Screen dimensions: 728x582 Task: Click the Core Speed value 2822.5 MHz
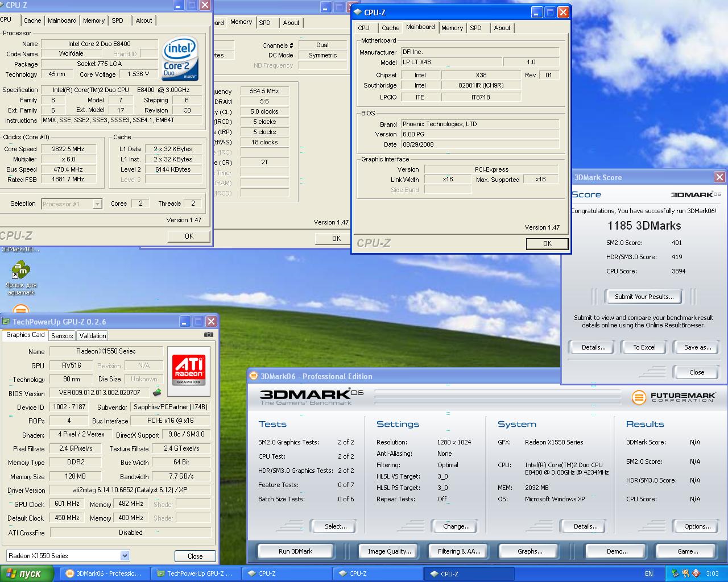tap(68, 149)
